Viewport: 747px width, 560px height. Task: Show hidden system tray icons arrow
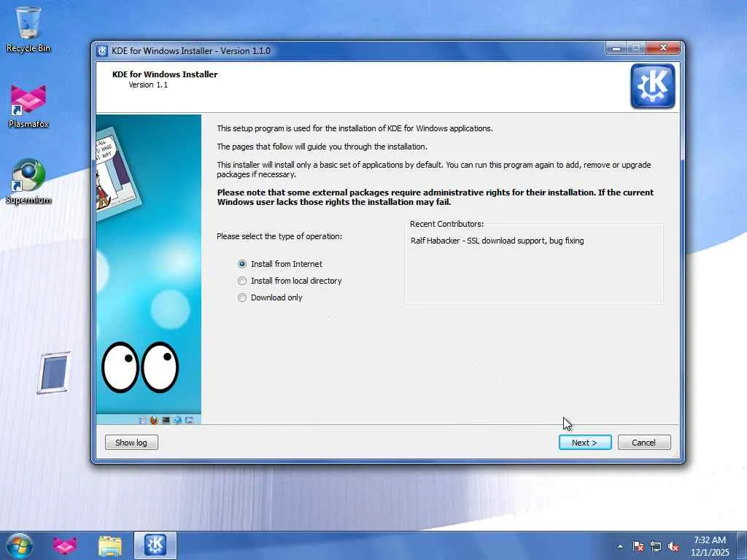coord(620,546)
